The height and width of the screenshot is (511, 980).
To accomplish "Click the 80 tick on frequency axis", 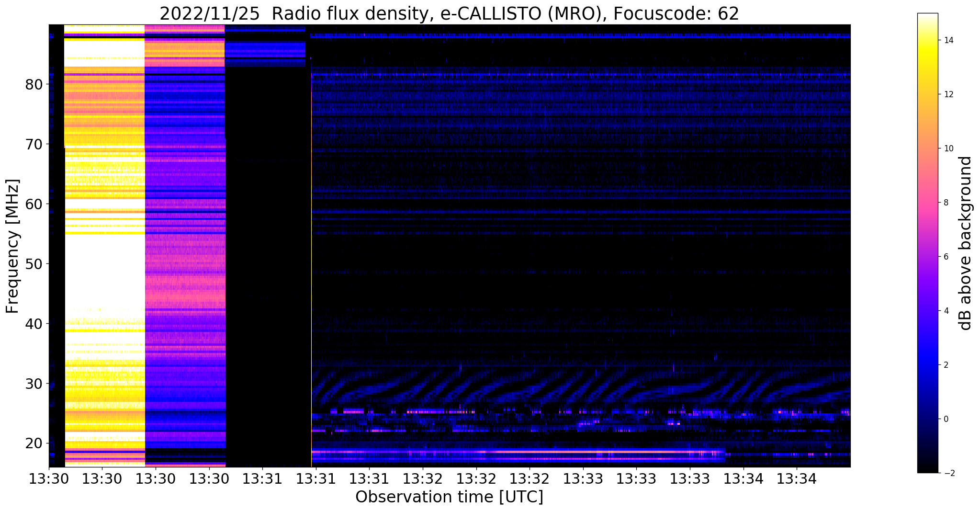I will click(34, 84).
